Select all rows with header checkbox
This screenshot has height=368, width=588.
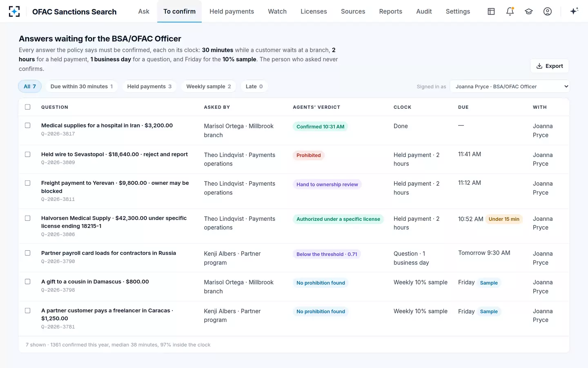(28, 107)
